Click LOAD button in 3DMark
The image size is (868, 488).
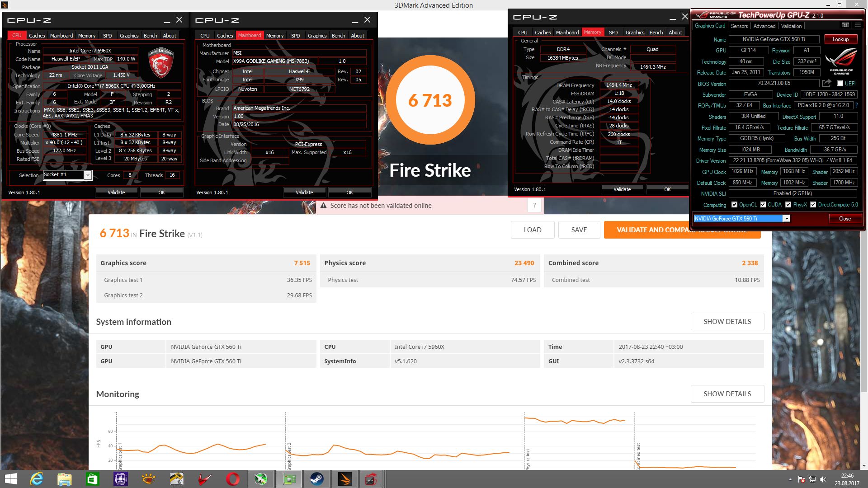[x=533, y=230]
